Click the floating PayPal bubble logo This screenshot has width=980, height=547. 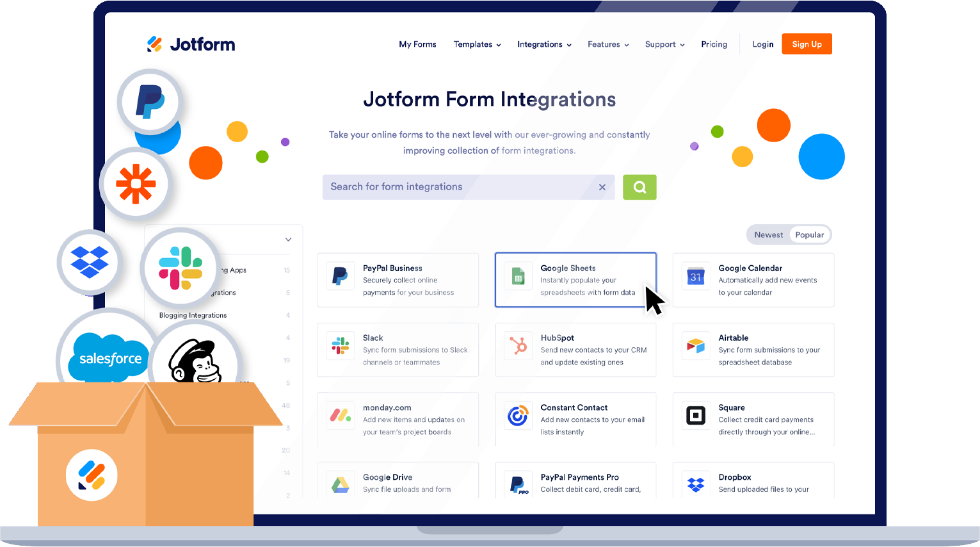click(x=150, y=102)
